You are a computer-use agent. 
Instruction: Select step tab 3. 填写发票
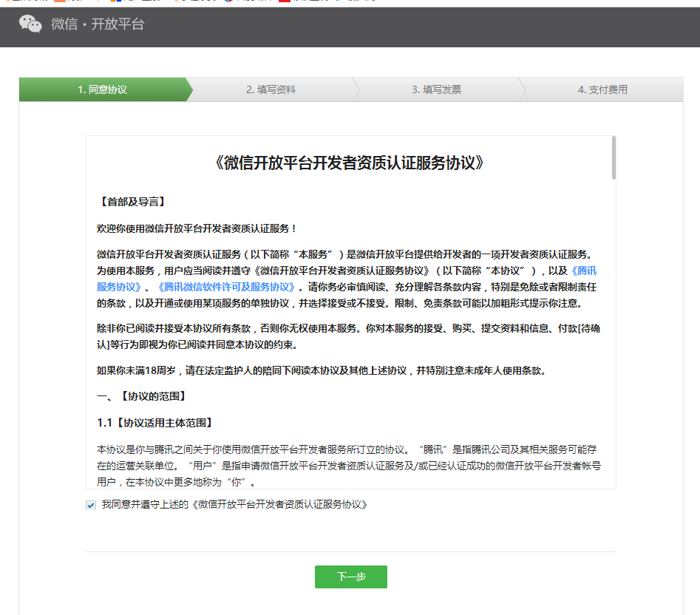pyautogui.click(x=437, y=89)
